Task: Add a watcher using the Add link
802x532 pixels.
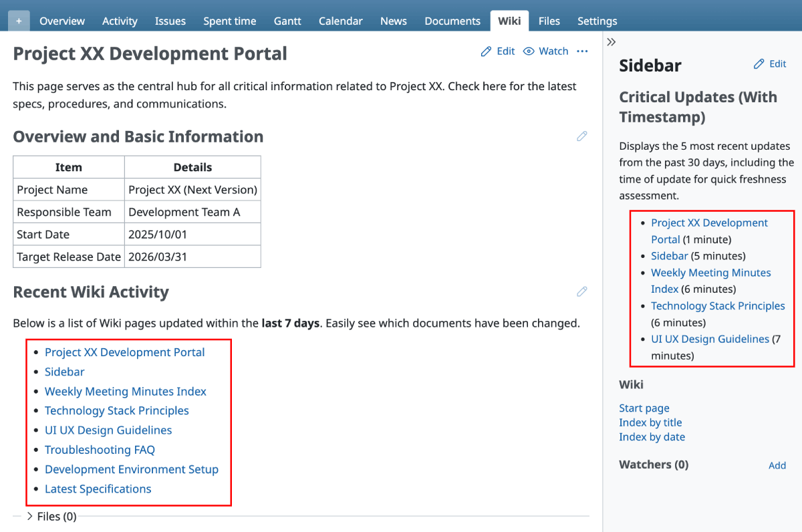Action: click(x=777, y=465)
